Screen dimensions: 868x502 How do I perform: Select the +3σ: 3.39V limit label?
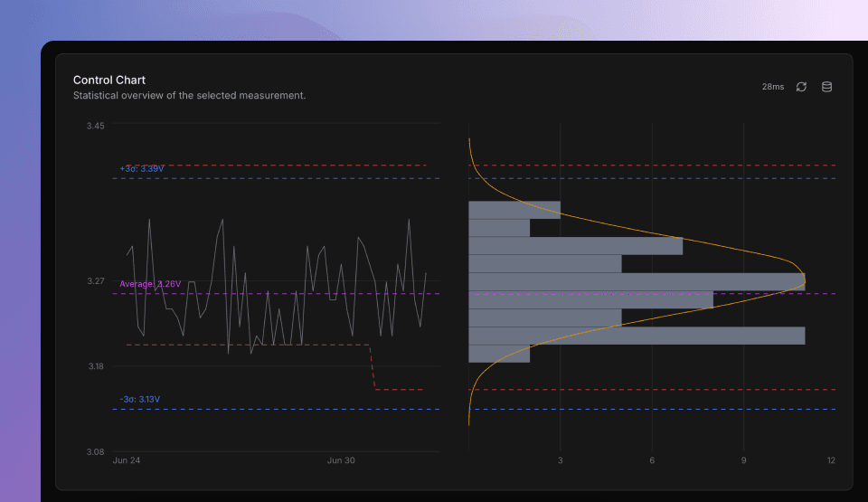(x=142, y=169)
